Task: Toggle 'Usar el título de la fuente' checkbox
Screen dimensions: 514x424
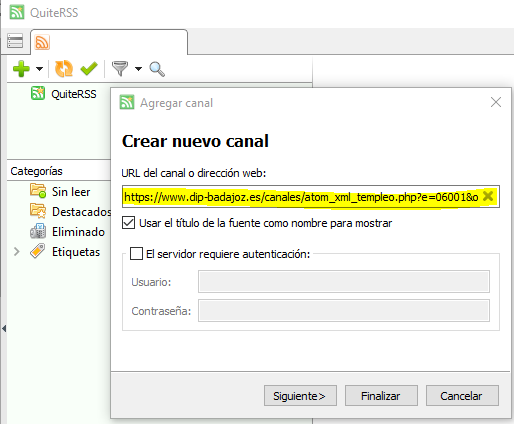Action: [x=129, y=223]
